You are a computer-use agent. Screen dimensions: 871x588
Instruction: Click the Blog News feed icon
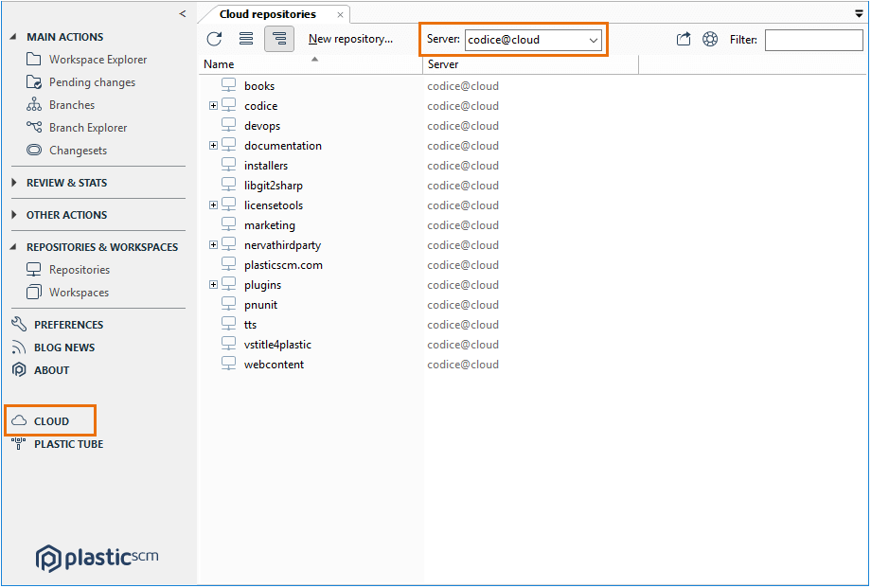(19, 347)
